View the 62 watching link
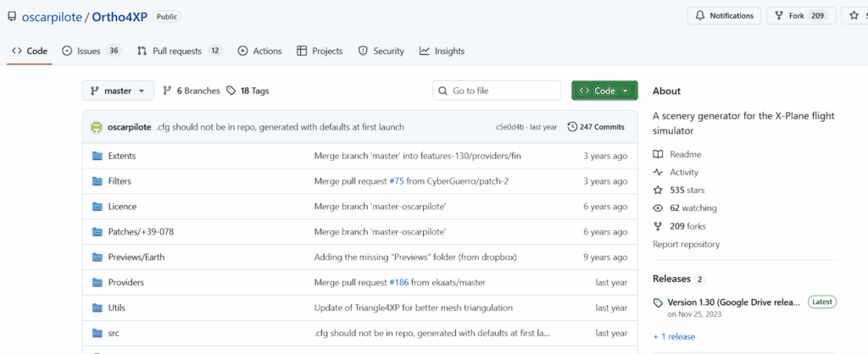The height and width of the screenshot is (354, 868). point(685,208)
